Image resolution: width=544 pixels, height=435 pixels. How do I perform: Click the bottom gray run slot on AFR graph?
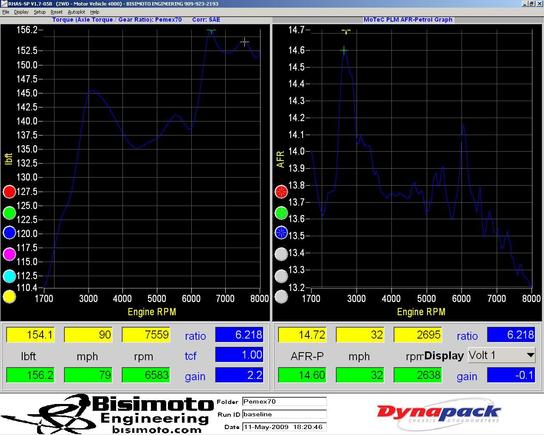click(x=281, y=297)
